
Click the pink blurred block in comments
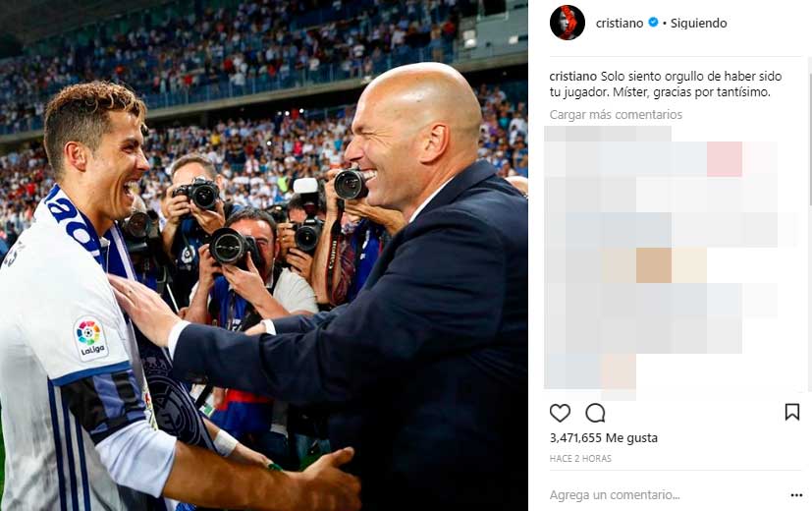[724, 159]
